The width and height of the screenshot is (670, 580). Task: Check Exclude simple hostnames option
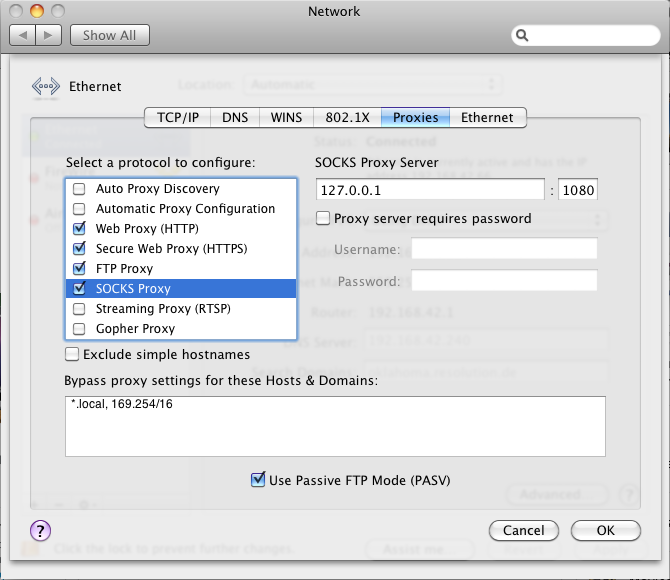(x=72, y=354)
